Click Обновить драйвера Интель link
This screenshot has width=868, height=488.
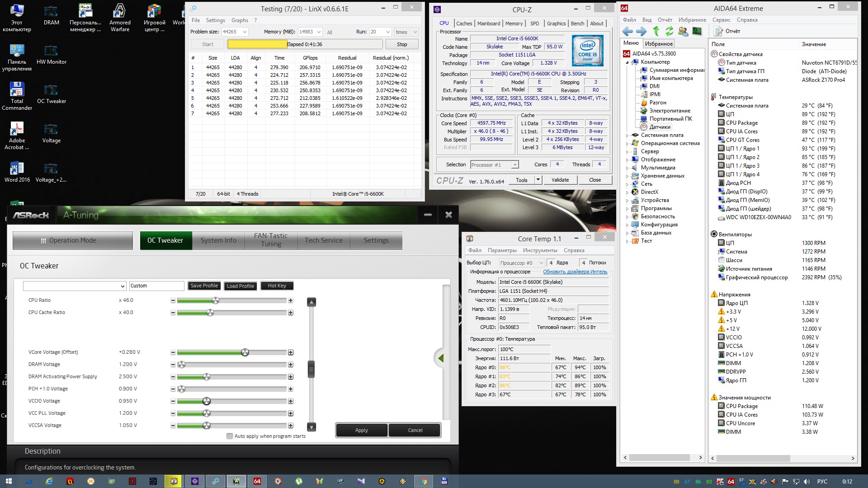click(x=575, y=272)
